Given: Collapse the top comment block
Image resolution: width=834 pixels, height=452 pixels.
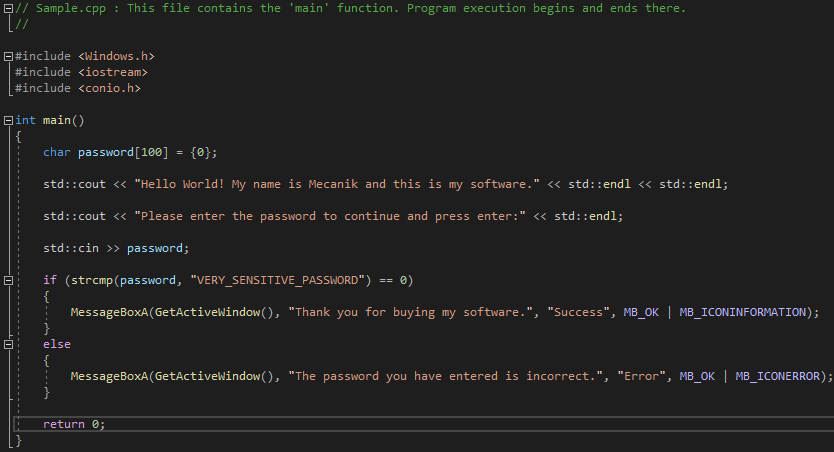Looking at the screenshot, I should point(9,9).
